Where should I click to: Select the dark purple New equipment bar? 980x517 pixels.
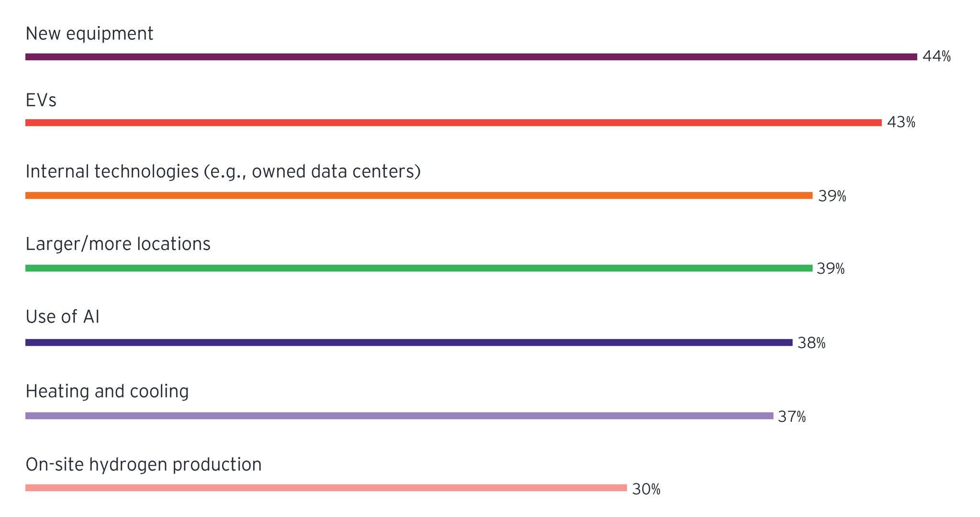pos(471,57)
